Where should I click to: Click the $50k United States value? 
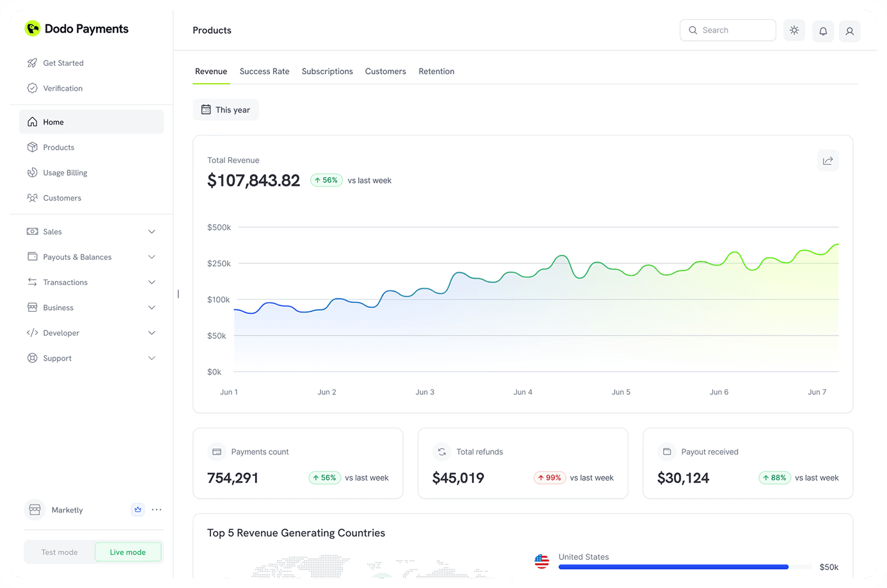tap(829, 567)
